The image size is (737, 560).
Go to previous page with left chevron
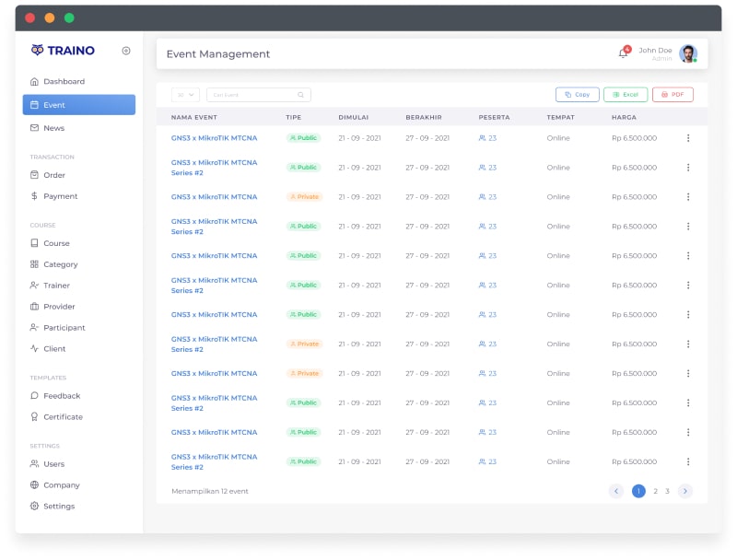616,491
